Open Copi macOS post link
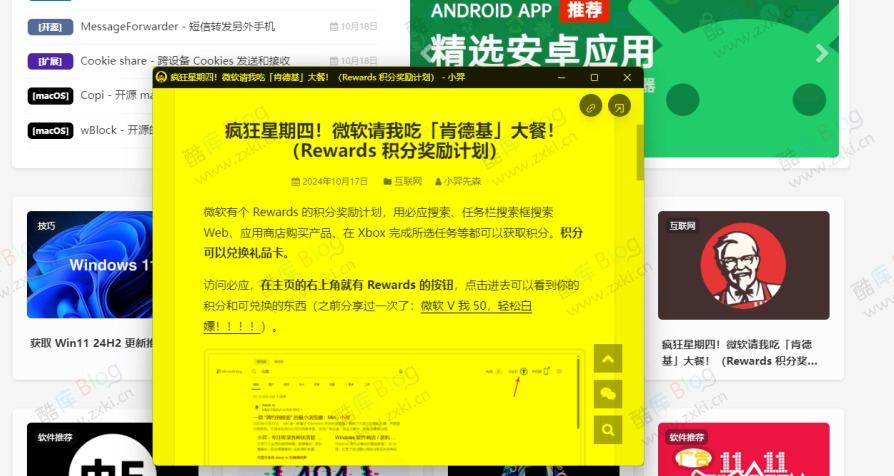 116,95
